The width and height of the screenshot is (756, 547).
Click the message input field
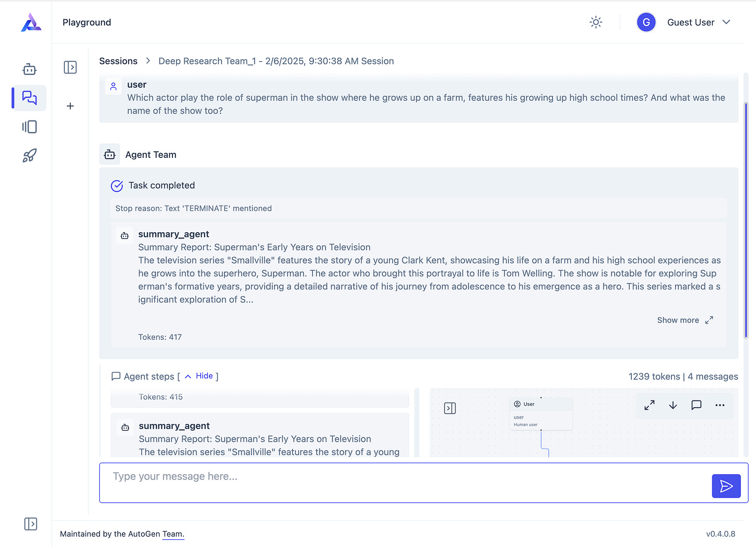coord(363,476)
